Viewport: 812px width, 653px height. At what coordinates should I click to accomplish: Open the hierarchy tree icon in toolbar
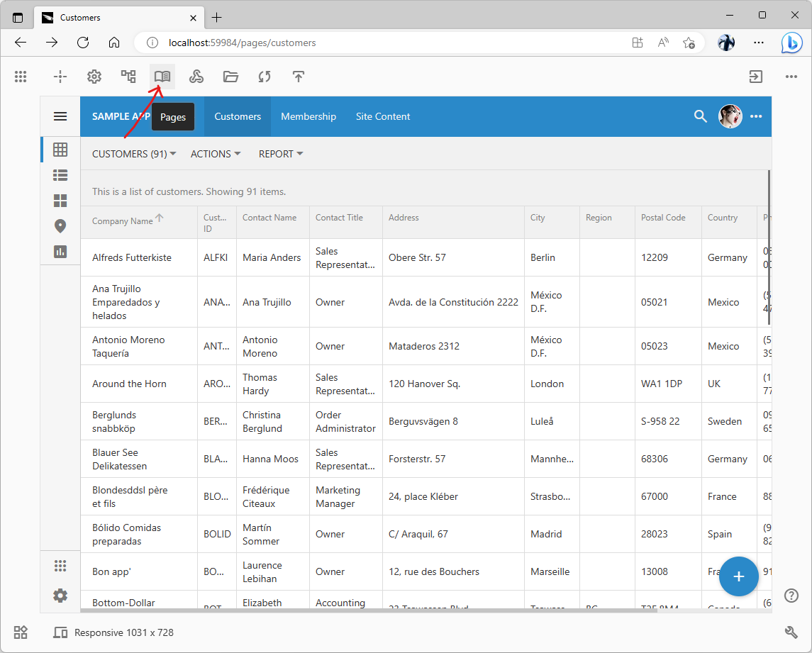coord(128,77)
